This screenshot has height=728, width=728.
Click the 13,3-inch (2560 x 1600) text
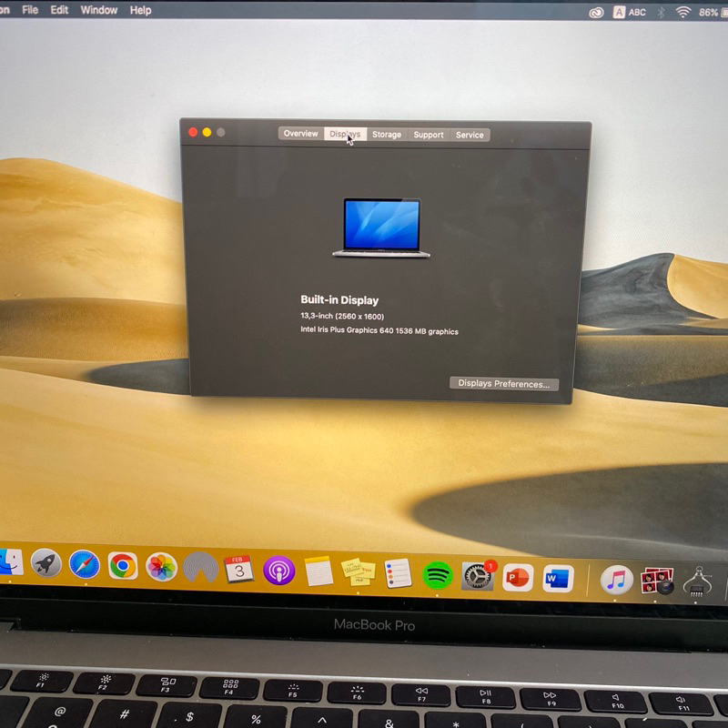[x=342, y=316]
